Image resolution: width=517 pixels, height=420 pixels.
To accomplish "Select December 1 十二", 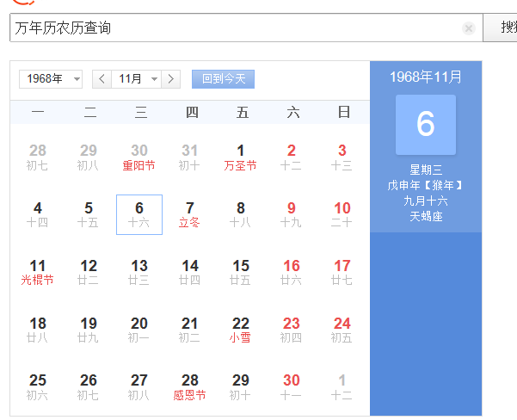I will coord(342,387).
